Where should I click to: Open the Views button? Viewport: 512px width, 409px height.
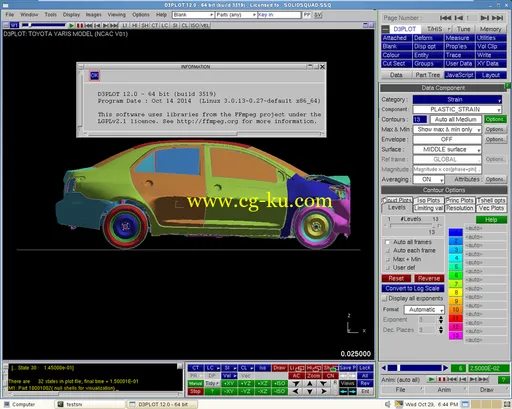[x=347, y=383]
